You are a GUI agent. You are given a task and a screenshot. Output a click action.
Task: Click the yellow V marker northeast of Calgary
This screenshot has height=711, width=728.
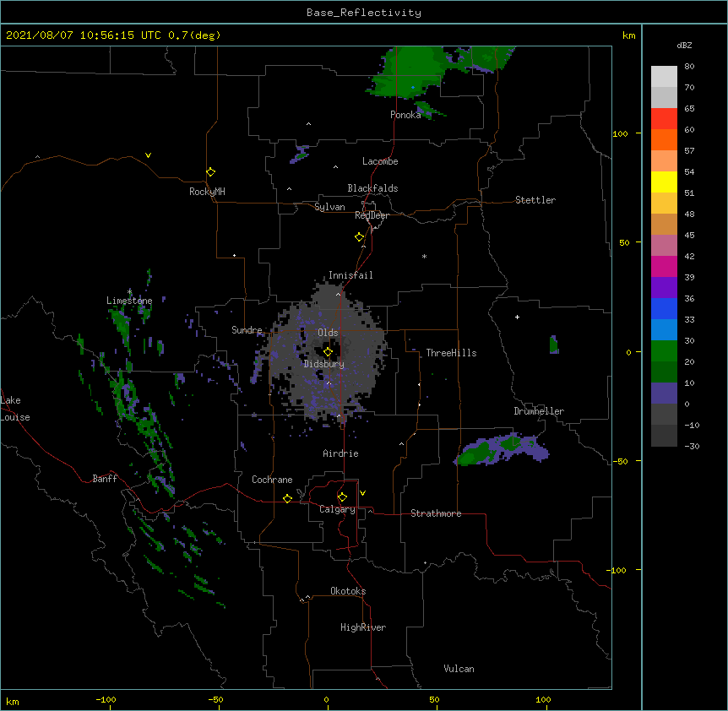(x=362, y=493)
